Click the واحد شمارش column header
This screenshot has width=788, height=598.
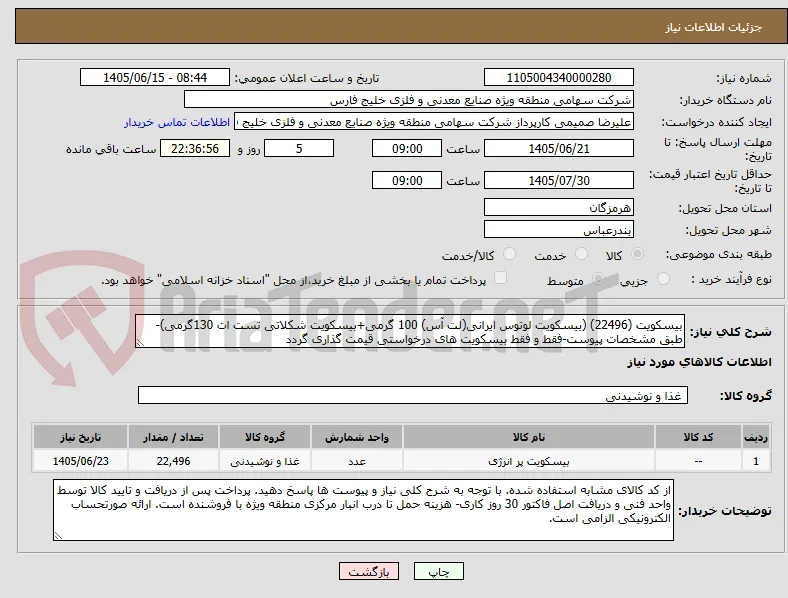click(x=357, y=437)
